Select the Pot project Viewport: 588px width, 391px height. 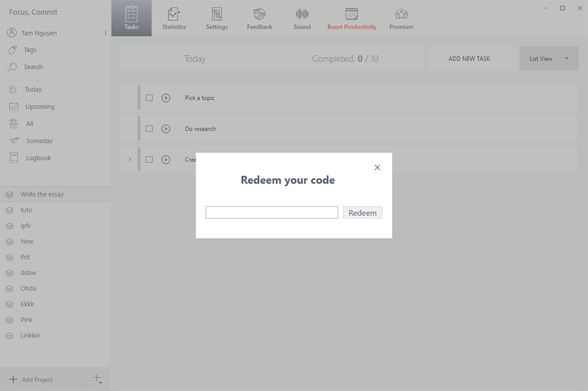coord(55,257)
